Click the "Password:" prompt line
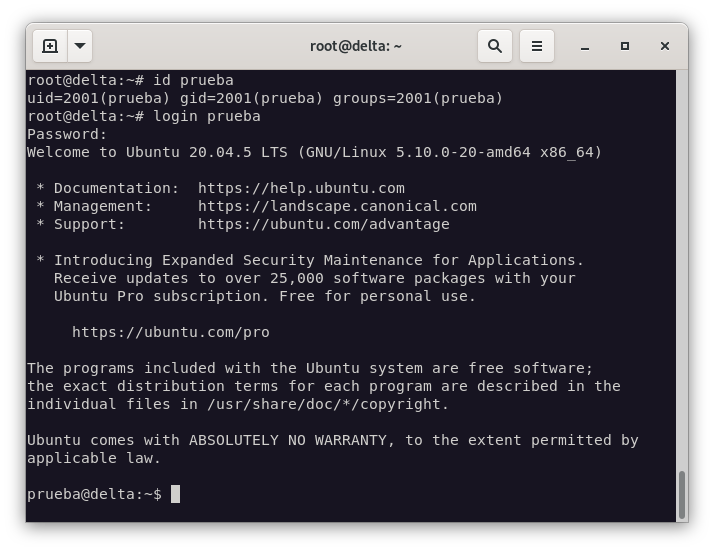 67,134
